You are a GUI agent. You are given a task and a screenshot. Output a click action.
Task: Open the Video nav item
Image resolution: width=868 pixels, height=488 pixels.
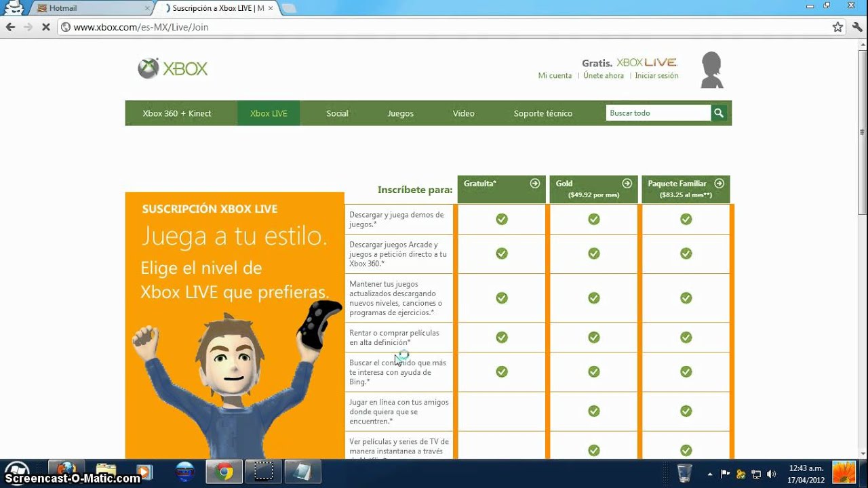(464, 113)
